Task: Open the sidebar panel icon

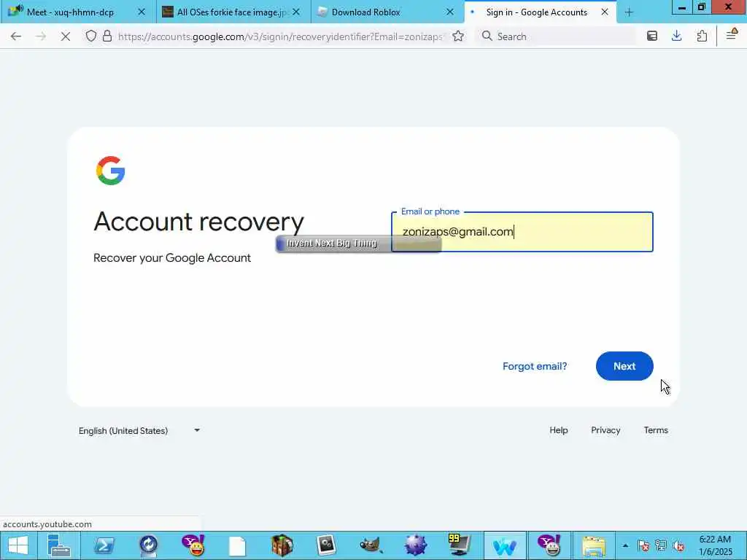Action: [x=651, y=36]
